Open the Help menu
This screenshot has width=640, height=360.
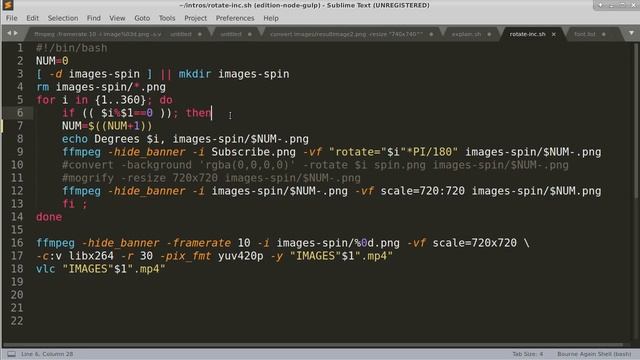271,18
